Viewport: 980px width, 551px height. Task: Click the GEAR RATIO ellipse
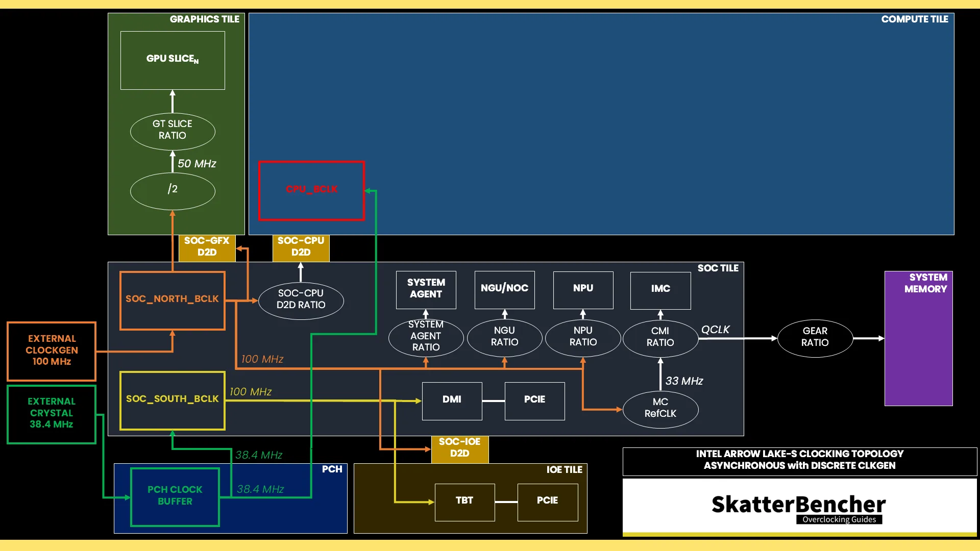click(815, 338)
